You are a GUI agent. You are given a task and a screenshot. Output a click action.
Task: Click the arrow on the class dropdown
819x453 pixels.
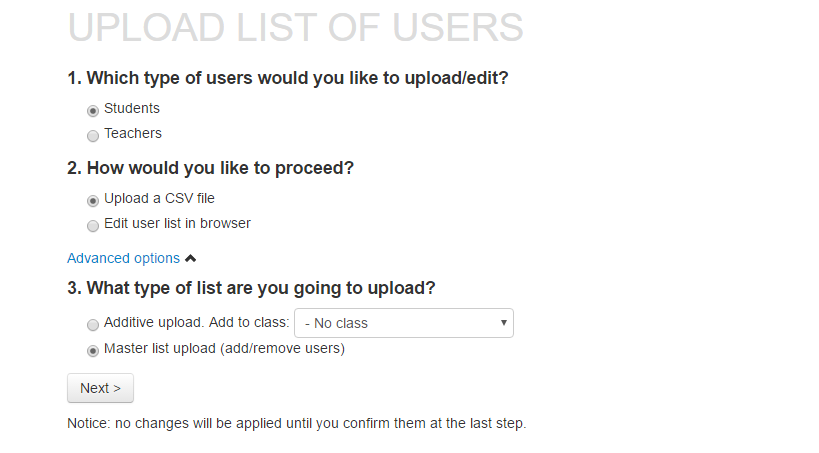pos(503,323)
